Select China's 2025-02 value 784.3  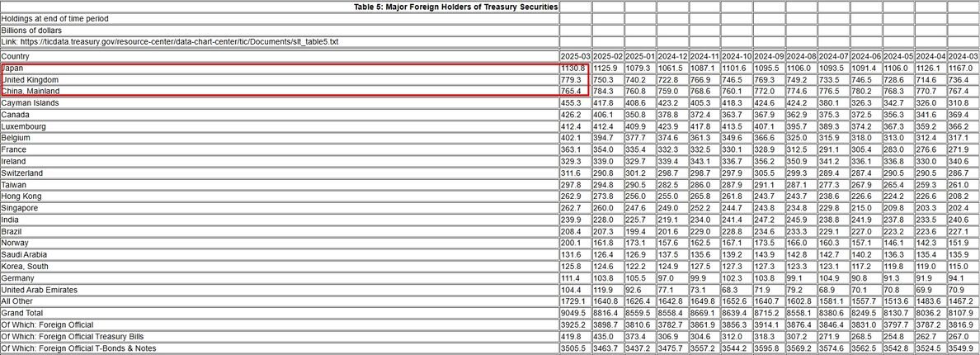(607, 92)
